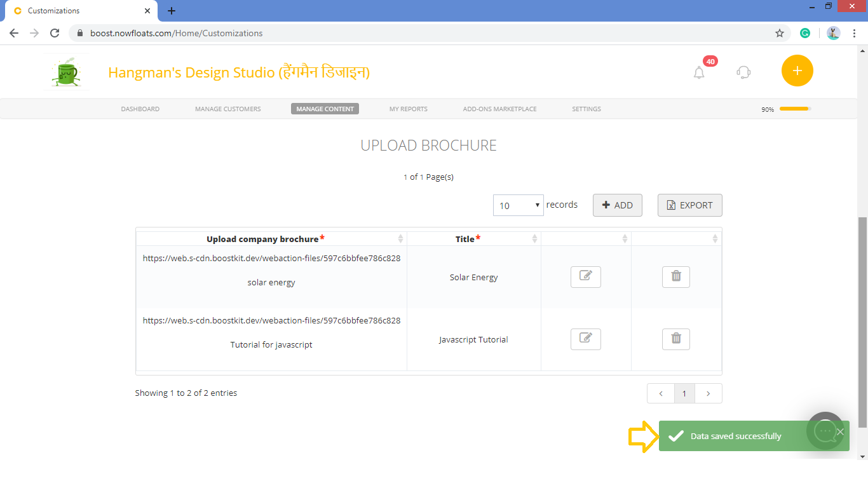Close the Customizations browser tab

pos(147,11)
